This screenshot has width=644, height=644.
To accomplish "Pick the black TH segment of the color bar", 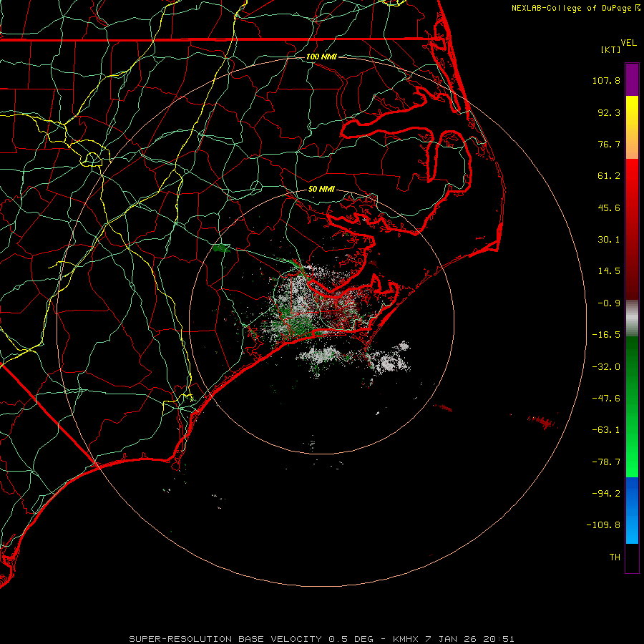I will (x=632, y=557).
